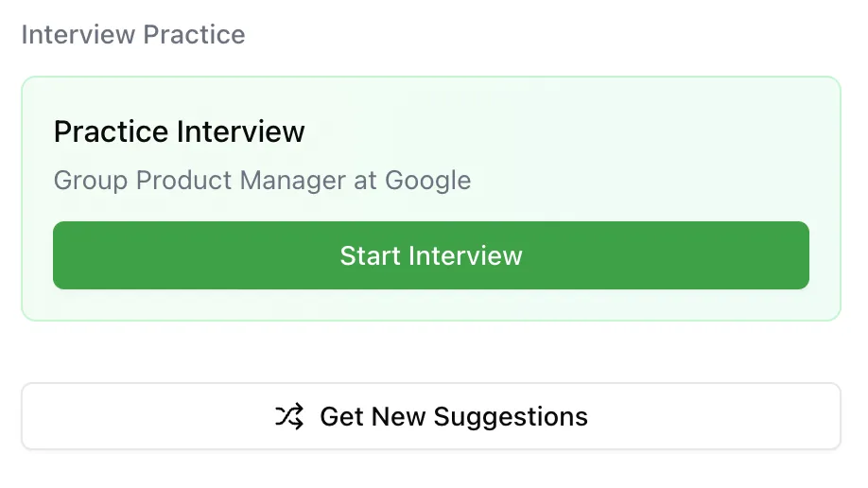Click the word 'Google' in the card subtitle
Screen dimensions: 868x488
coord(427,180)
